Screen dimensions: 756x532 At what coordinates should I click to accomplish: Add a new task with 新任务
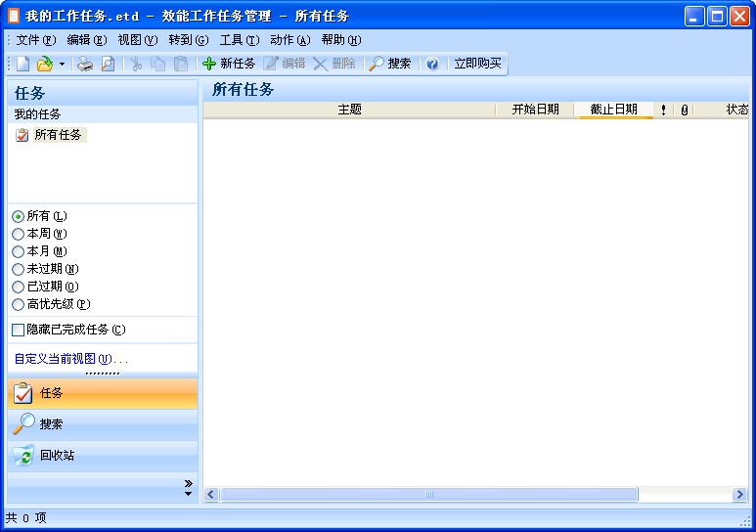(229, 64)
